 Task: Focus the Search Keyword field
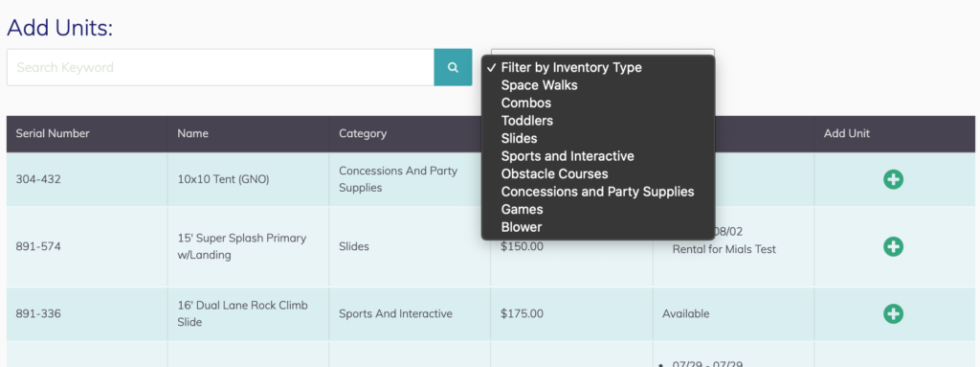(221, 67)
